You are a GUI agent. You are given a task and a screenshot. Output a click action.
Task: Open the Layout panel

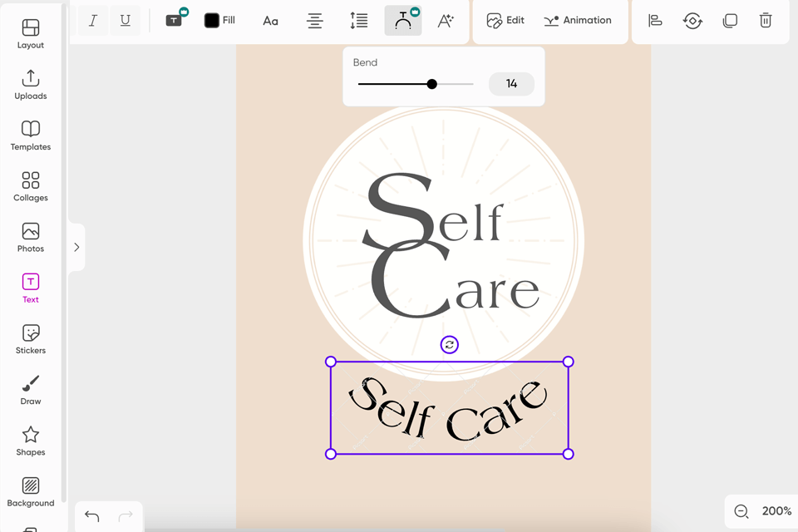(31, 34)
